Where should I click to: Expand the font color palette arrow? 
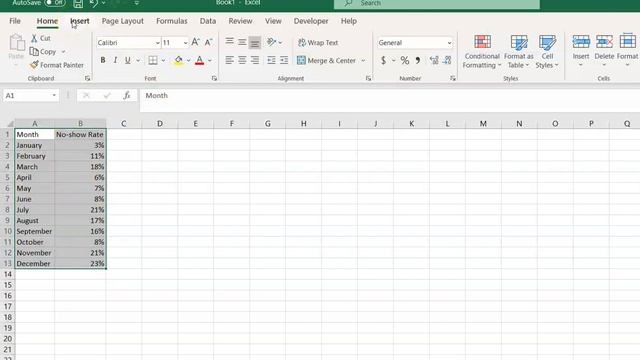[x=210, y=60]
